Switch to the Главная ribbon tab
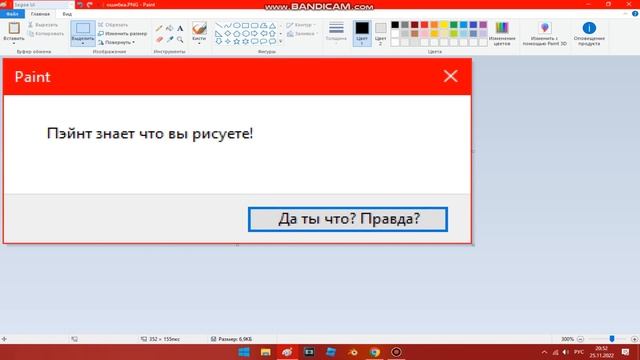 point(40,14)
